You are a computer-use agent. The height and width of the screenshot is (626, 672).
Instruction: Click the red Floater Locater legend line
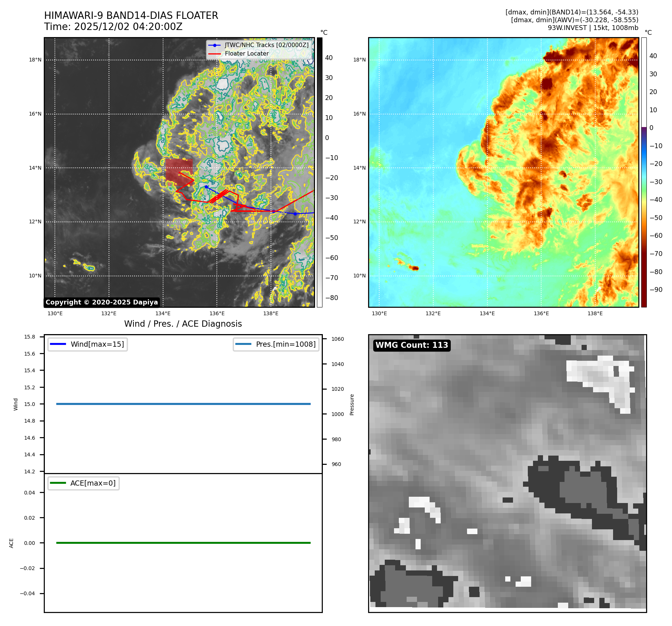coord(215,54)
